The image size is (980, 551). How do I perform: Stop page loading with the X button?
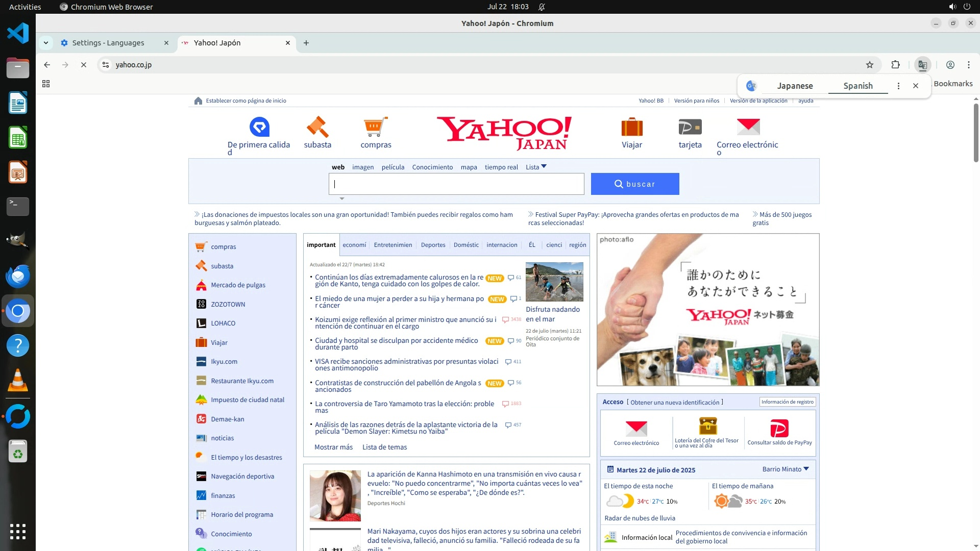tap(84, 65)
